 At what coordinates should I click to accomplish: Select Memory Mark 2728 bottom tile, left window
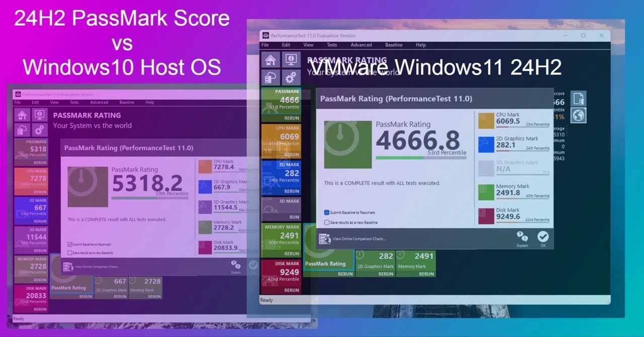click(x=145, y=288)
